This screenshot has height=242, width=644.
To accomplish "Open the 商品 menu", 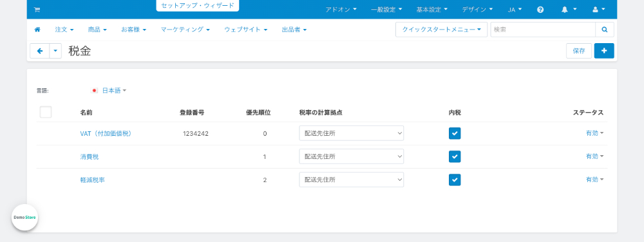I will point(97,30).
